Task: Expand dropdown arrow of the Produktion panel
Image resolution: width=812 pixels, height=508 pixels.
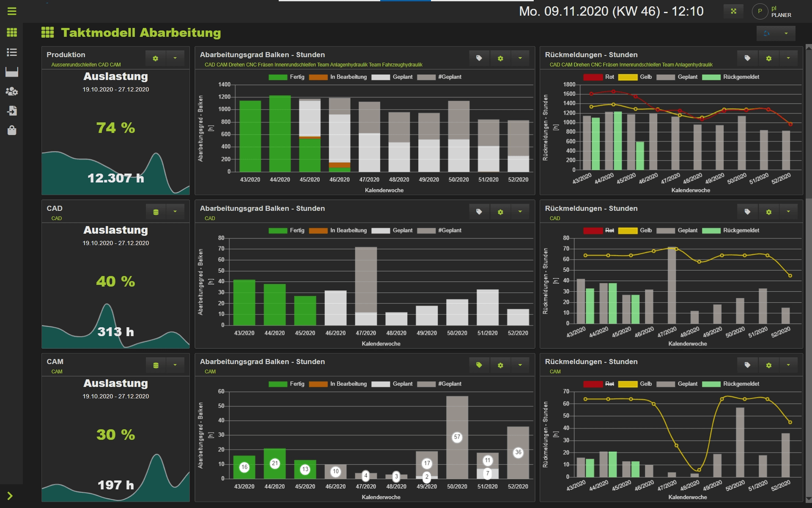Action: pyautogui.click(x=175, y=58)
